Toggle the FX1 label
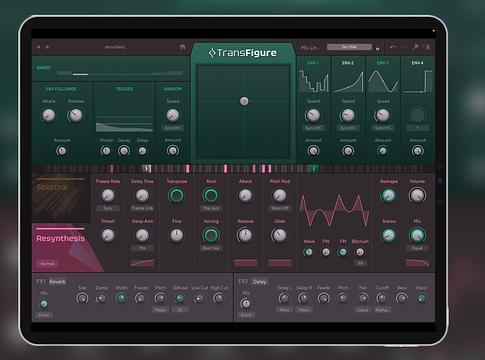The width and height of the screenshot is (485, 360). point(41,282)
